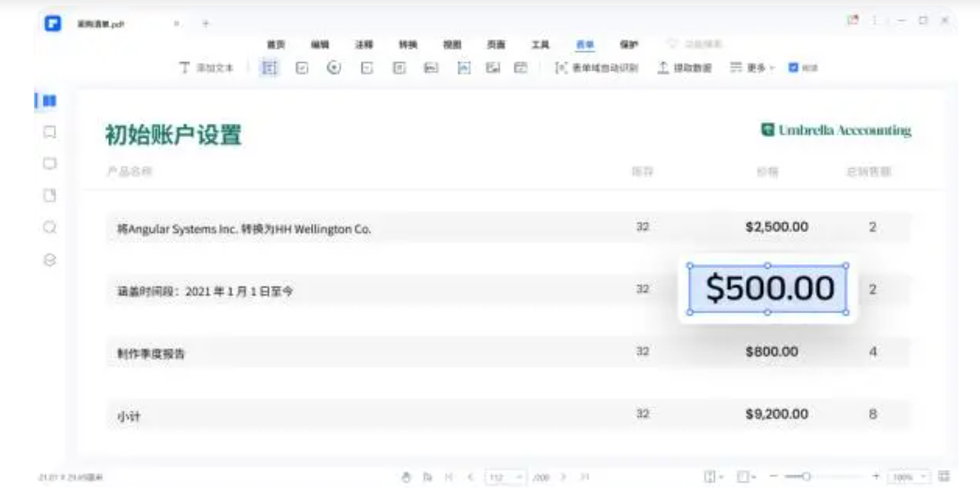Click the feature search box in ribbon
Image resolution: width=980 pixels, height=495 pixels.
pyautogui.click(x=695, y=44)
